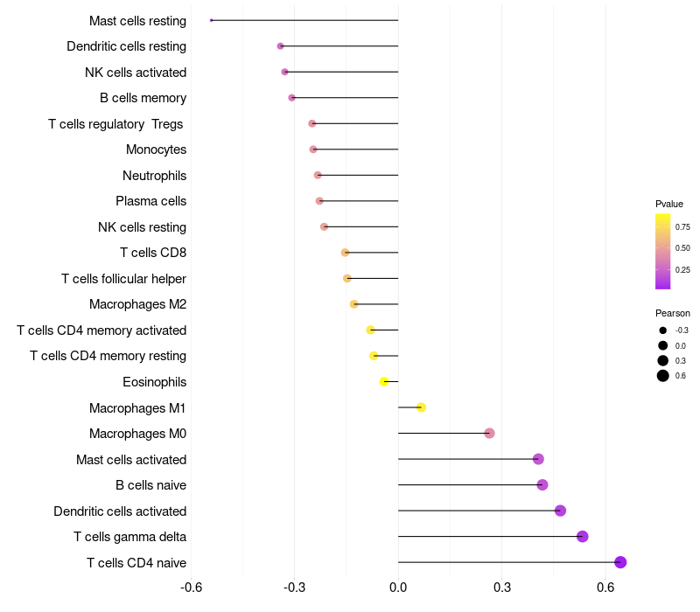The image size is (700, 612).
Task: Select the yellow Eosinophils data point
Action: point(384,381)
